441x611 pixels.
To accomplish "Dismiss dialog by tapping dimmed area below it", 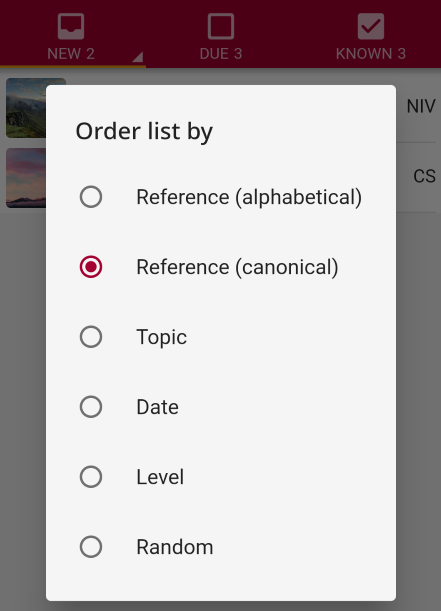I will 220,606.
